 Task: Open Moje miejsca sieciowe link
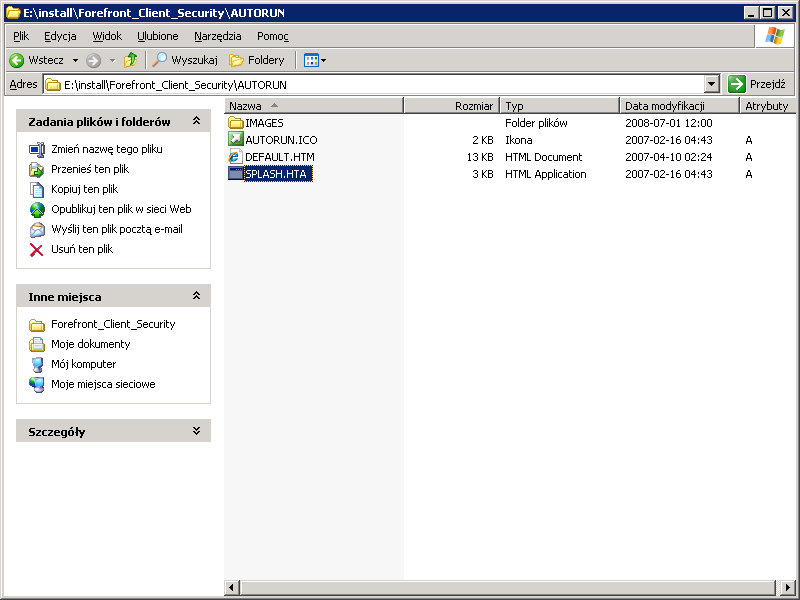[x=103, y=384]
